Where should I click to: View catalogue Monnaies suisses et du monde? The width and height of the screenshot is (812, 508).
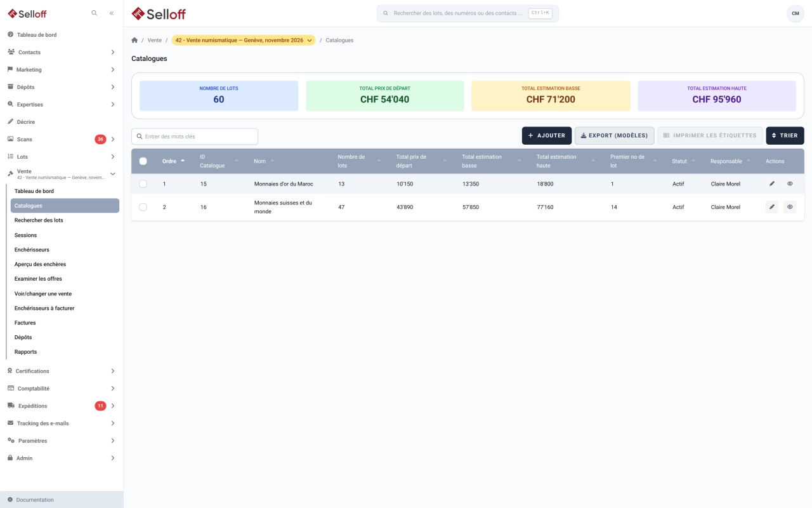click(x=790, y=207)
